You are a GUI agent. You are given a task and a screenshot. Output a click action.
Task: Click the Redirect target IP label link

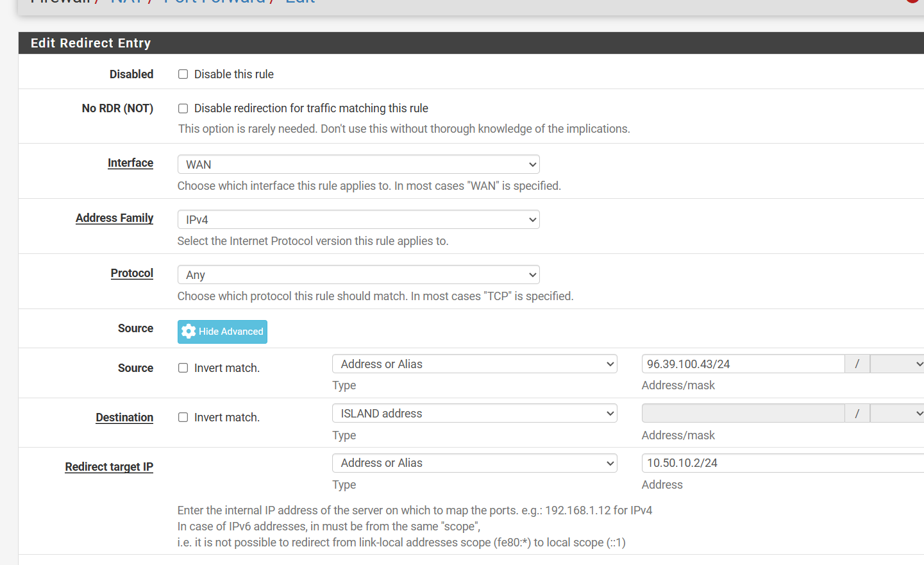(x=109, y=467)
